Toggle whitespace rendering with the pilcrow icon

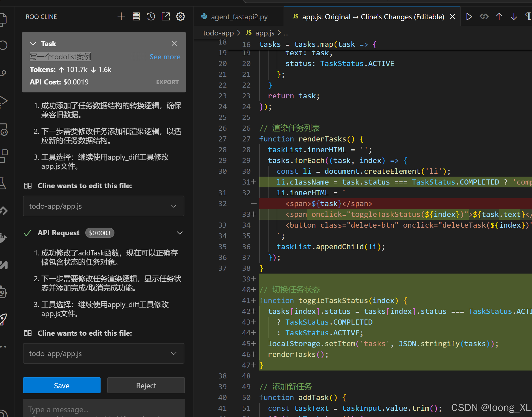528,16
